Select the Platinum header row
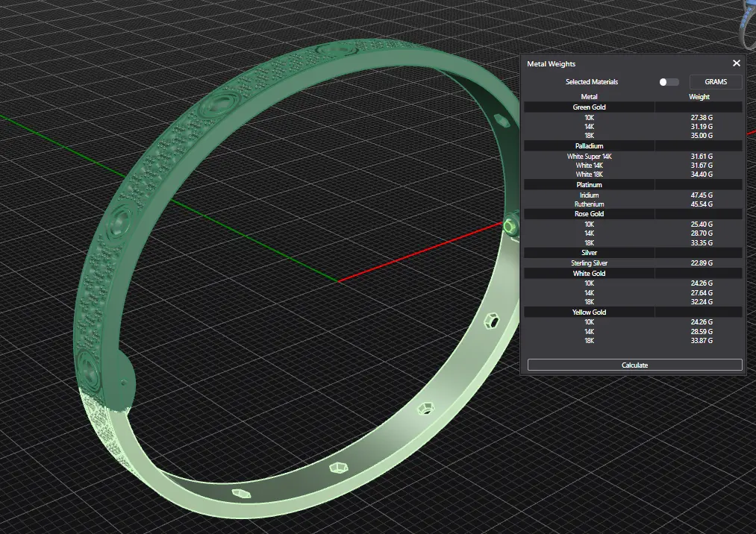Image resolution: width=756 pixels, height=534 pixels. click(x=633, y=184)
